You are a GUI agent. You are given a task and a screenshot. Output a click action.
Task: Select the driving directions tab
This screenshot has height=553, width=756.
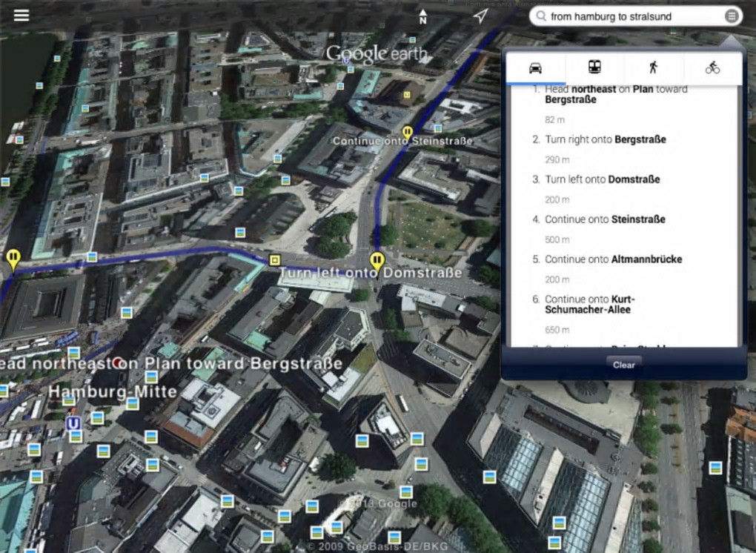[535, 68]
